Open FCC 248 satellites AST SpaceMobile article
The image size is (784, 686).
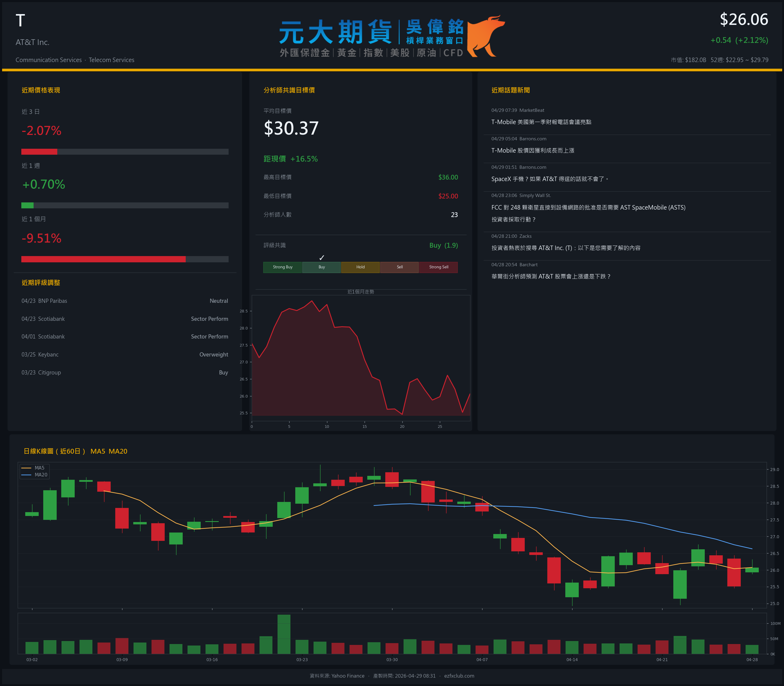click(588, 207)
